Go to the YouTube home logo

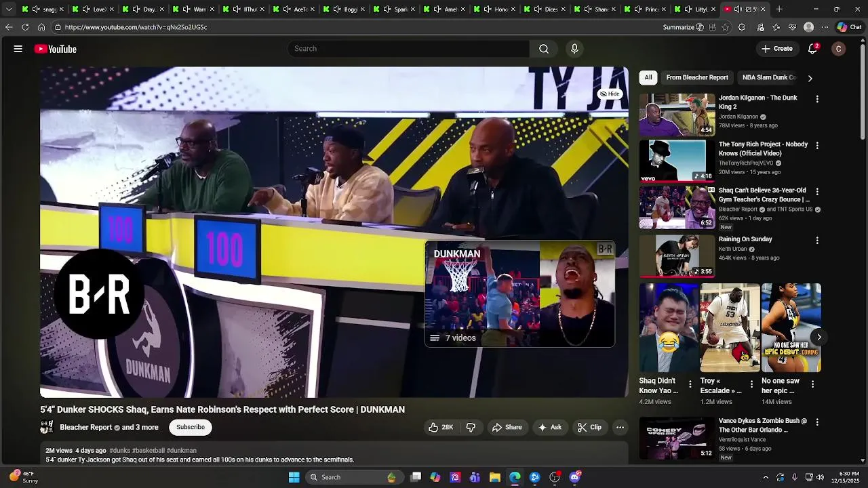coord(56,49)
